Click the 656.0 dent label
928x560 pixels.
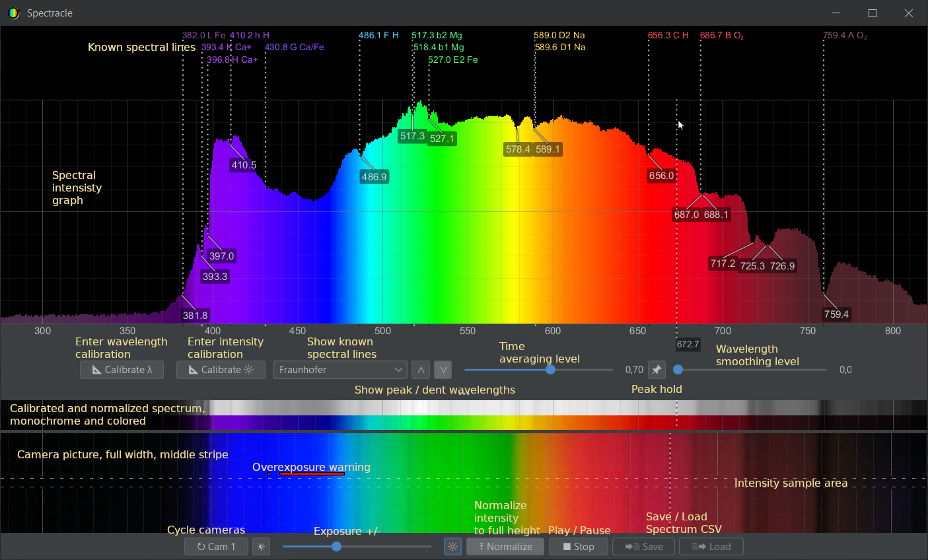tap(661, 176)
